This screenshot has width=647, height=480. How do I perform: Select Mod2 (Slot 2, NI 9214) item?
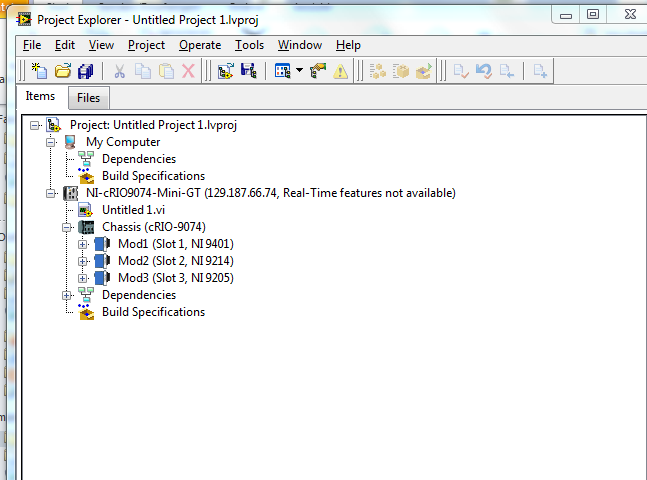pos(176,260)
